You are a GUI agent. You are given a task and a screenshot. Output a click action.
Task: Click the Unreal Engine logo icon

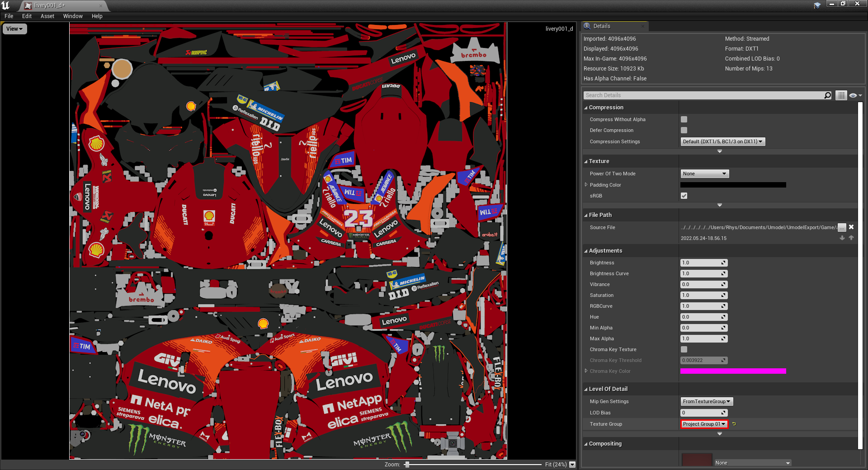[x=5, y=5]
